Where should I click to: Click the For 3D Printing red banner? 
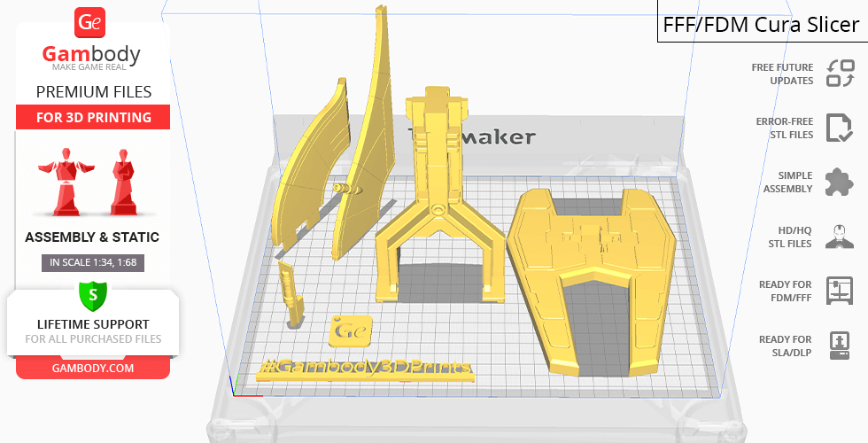point(92,118)
